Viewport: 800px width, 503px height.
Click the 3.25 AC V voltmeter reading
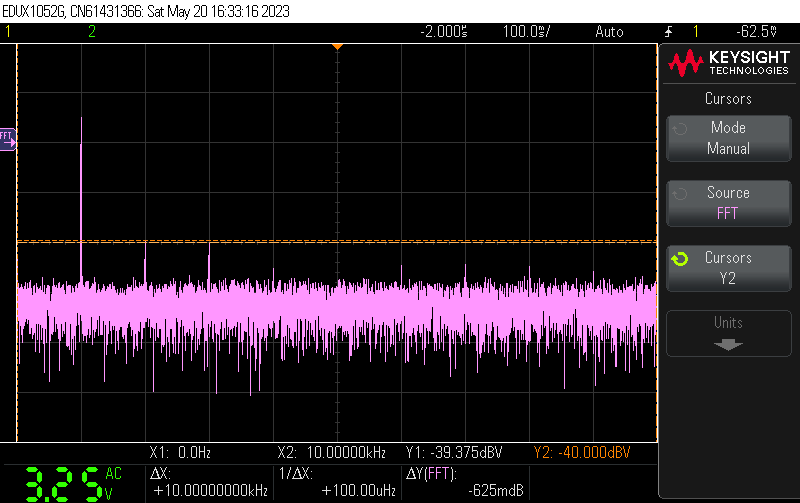(x=74, y=483)
